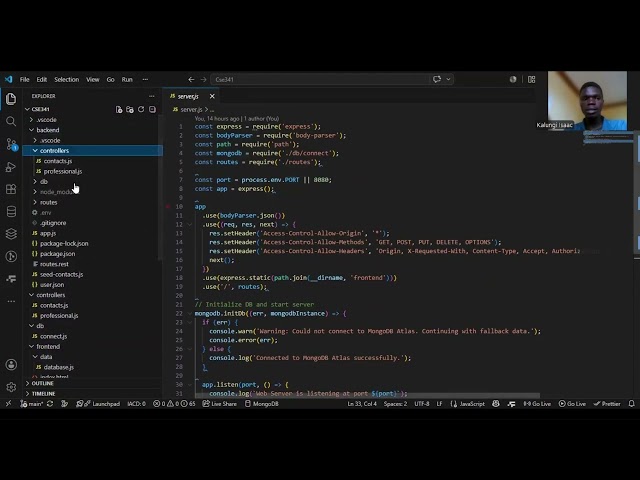Open the Extensions view
Viewport: 640px width, 480px height.
[x=11, y=189]
